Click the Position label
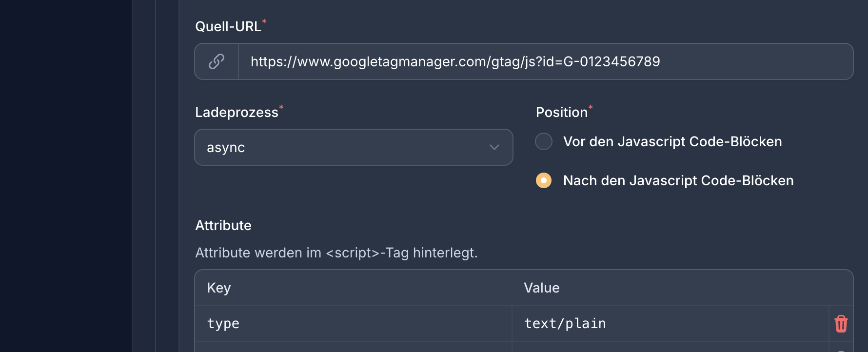 (x=562, y=112)
